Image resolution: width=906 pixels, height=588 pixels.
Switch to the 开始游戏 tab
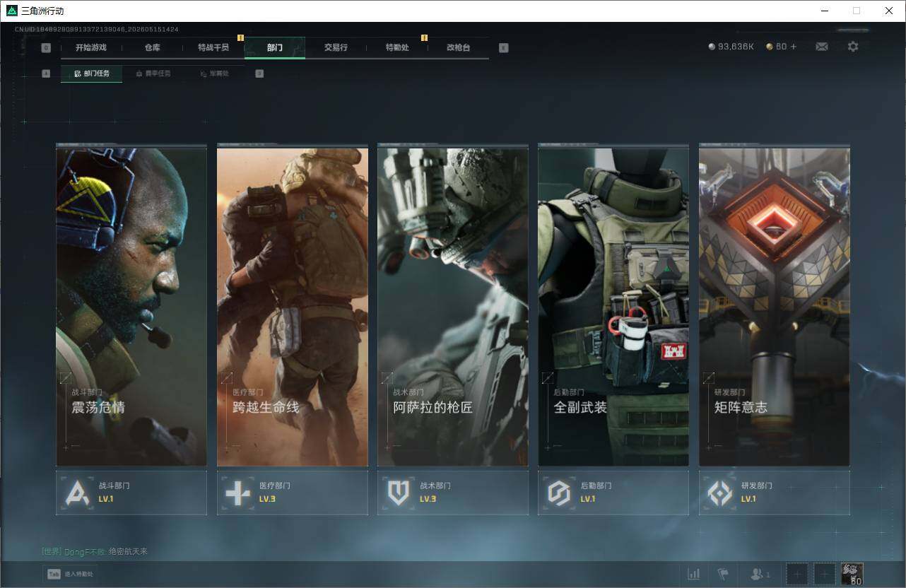click(91, 47)
